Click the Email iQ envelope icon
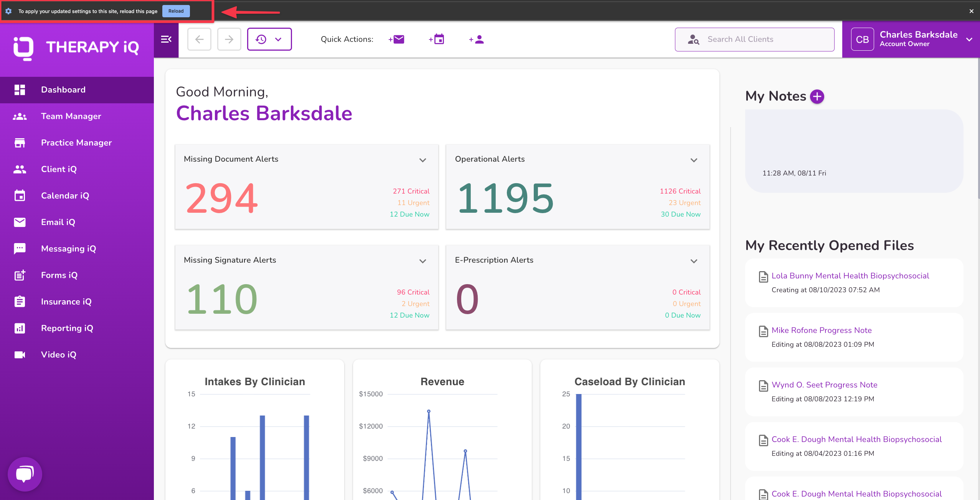The height and width of the screenshot is (500, 980). click(x=20, y=222)
